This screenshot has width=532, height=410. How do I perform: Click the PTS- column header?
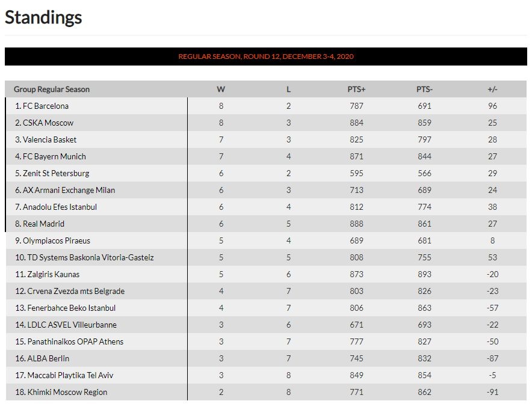pos(424,90)
